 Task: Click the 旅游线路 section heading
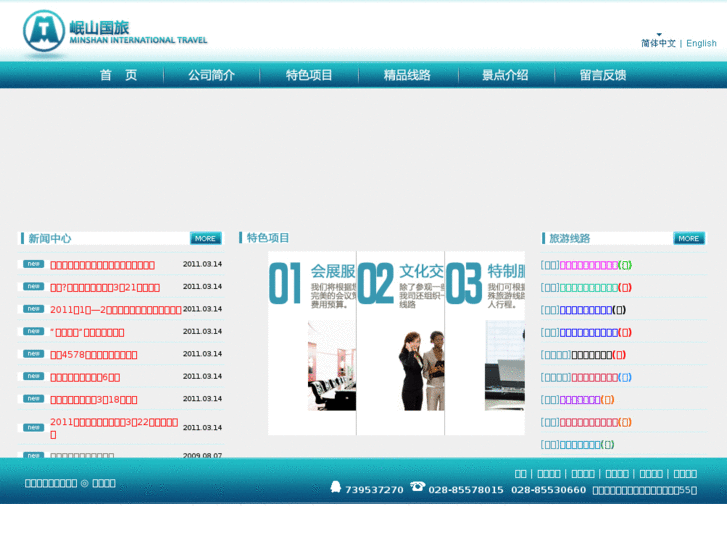(569, 238)
